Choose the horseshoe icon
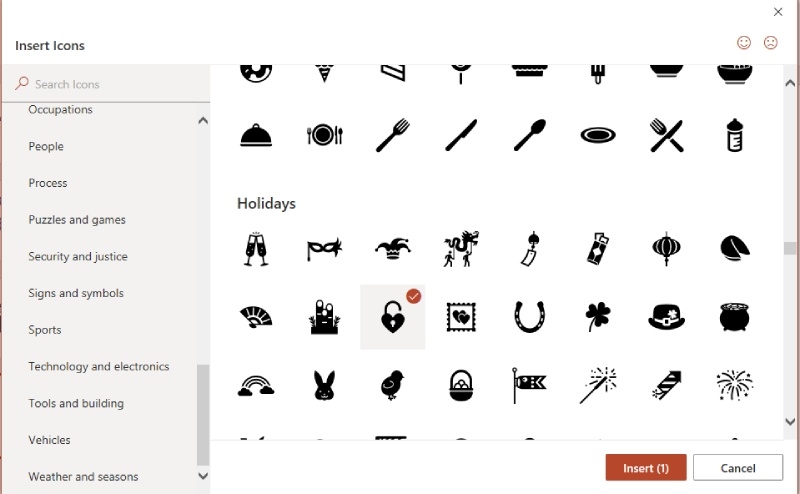This screenshot has width=800, height=494. (530, 317)
